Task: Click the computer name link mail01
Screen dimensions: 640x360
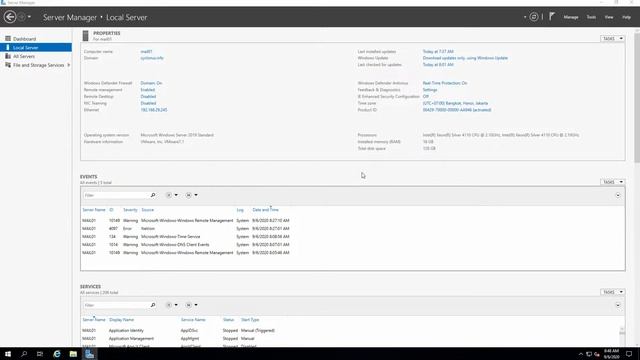Action: (x=146, y=52)
